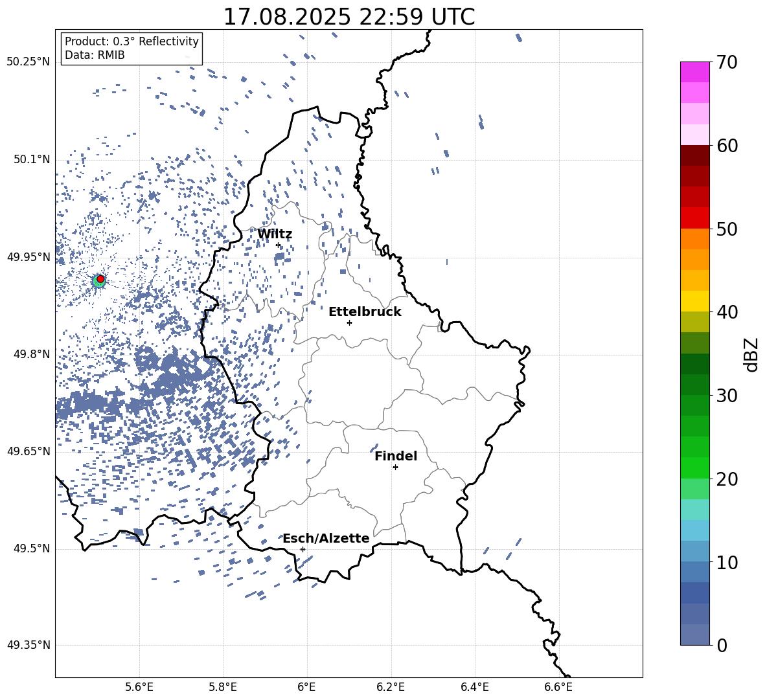767x700 pixels.
Task: Click the 49.95°N latitude label
Action: 29,257
